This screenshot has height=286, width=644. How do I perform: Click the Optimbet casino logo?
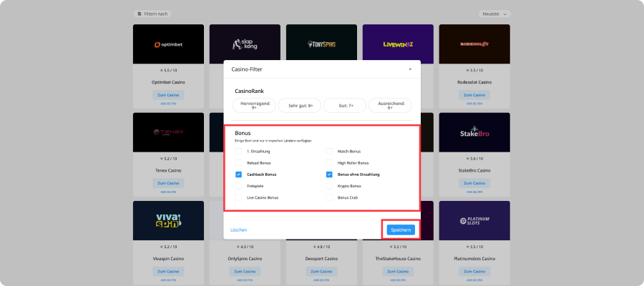(x=168, y=44)
